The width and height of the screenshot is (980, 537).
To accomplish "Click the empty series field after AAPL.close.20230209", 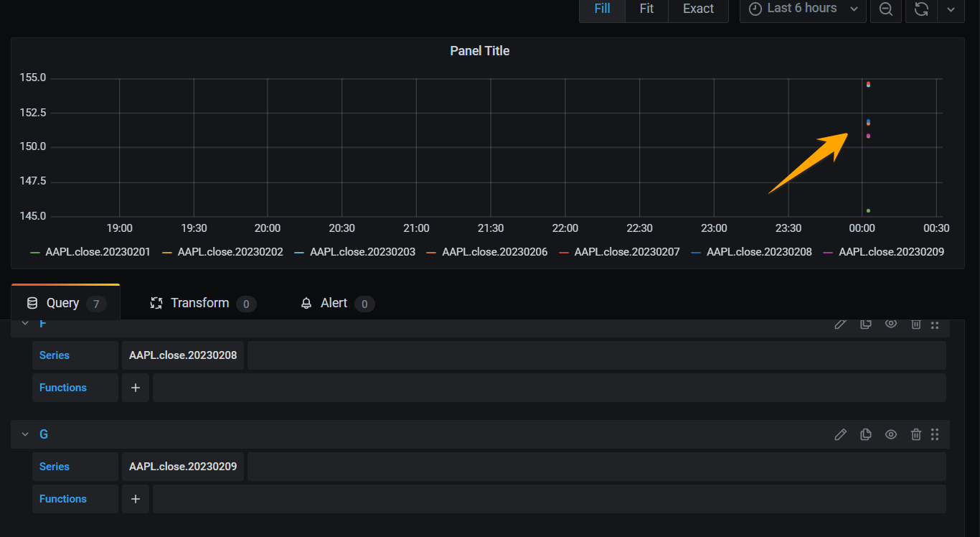I will pos(597,467).
